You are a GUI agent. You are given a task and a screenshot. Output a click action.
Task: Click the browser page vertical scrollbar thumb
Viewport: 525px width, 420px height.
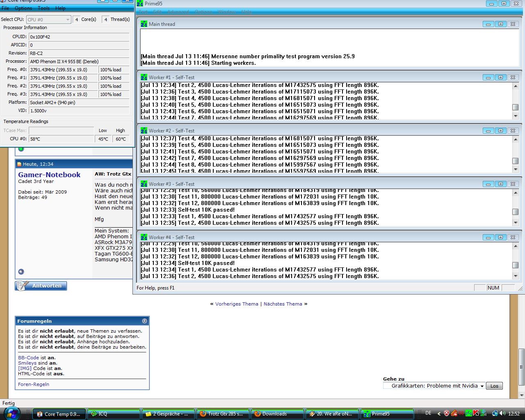[521, 367]
